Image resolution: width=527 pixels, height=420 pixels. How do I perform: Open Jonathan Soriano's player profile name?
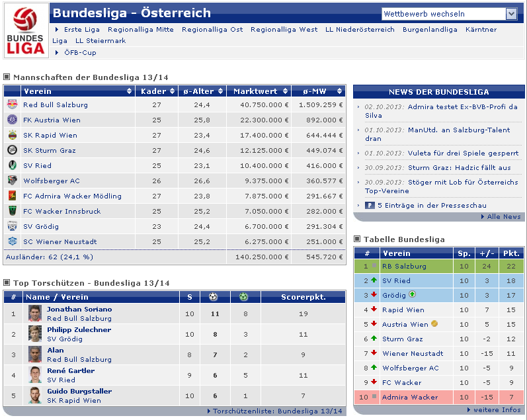tap(79, 309)
